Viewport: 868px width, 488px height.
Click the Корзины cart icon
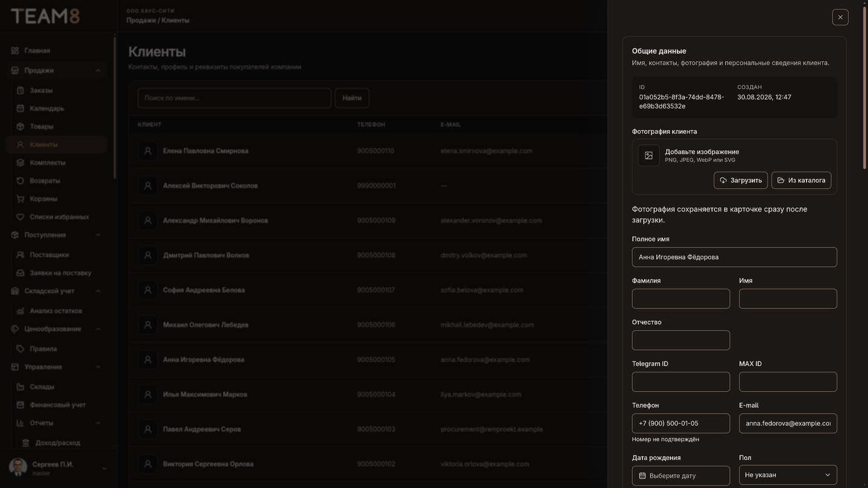point(20,199)
